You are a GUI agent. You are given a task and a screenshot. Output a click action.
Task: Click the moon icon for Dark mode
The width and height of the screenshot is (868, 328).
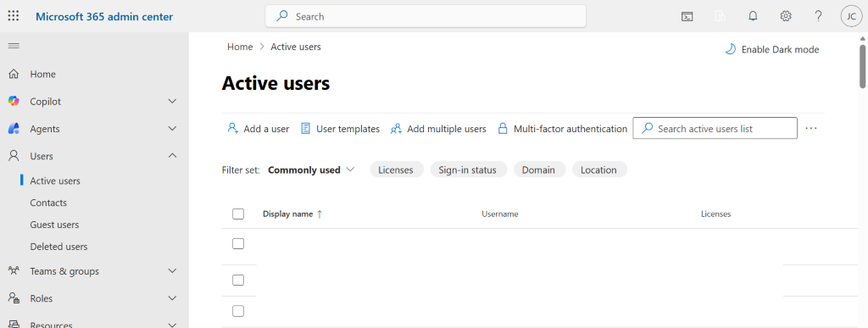730,49
